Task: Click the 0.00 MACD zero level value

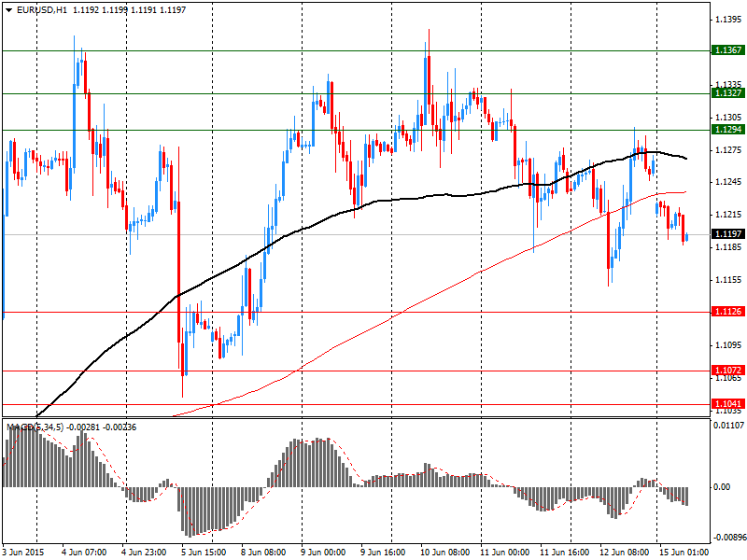Action: pyautogui.click(x=722, y=486)
